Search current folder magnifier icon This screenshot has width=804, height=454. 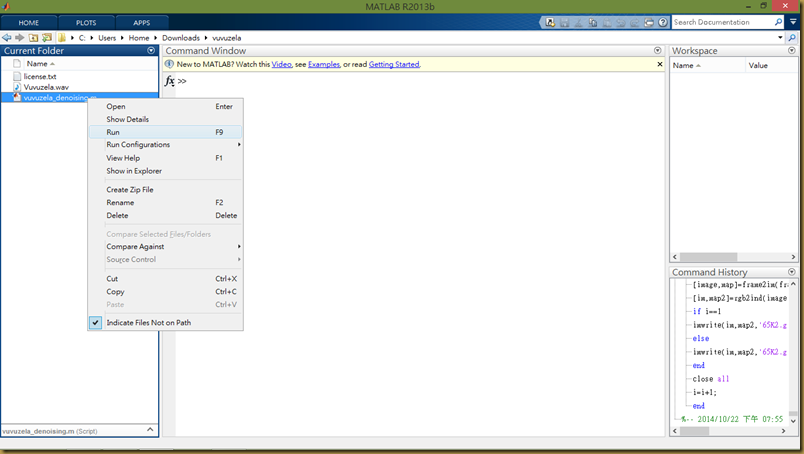792,38
